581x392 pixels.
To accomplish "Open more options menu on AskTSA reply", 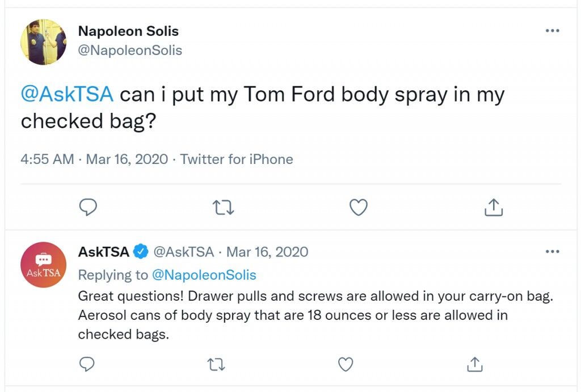I will [x=553, y=251].
